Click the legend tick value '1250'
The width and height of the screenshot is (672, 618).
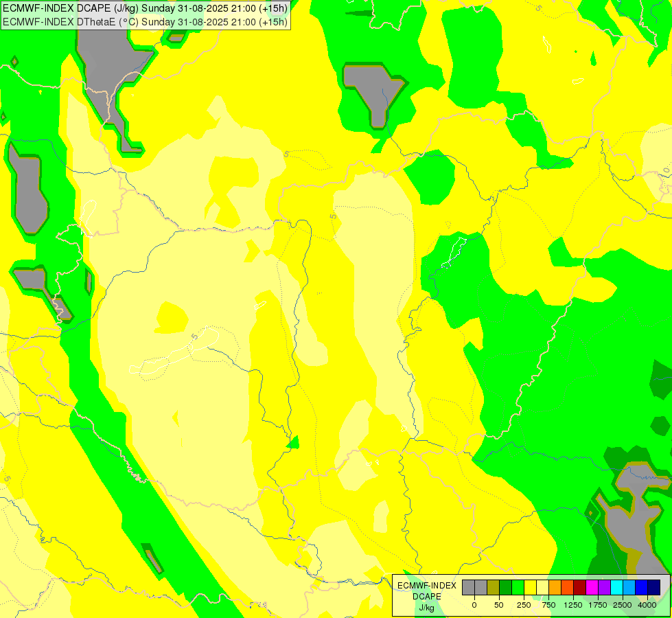573,605
